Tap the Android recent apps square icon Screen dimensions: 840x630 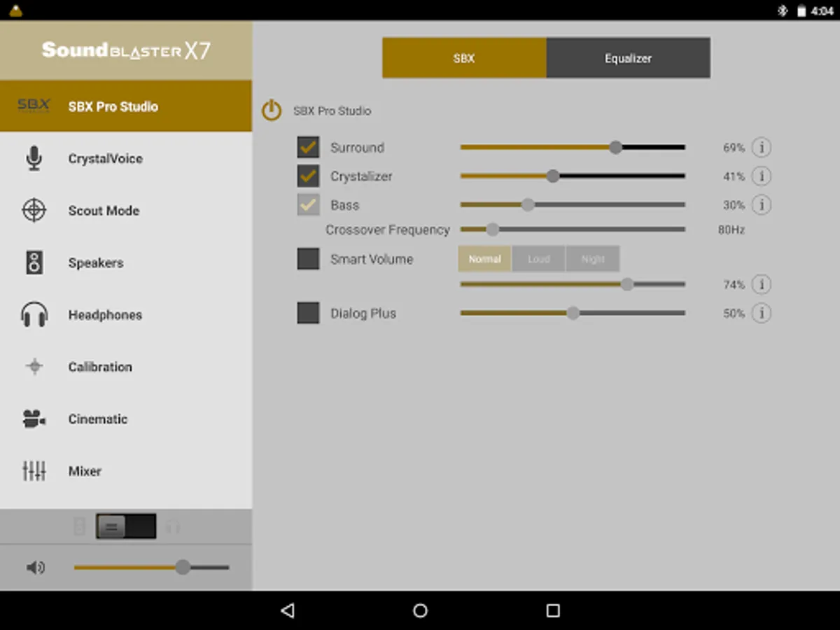tap(553, 610)
